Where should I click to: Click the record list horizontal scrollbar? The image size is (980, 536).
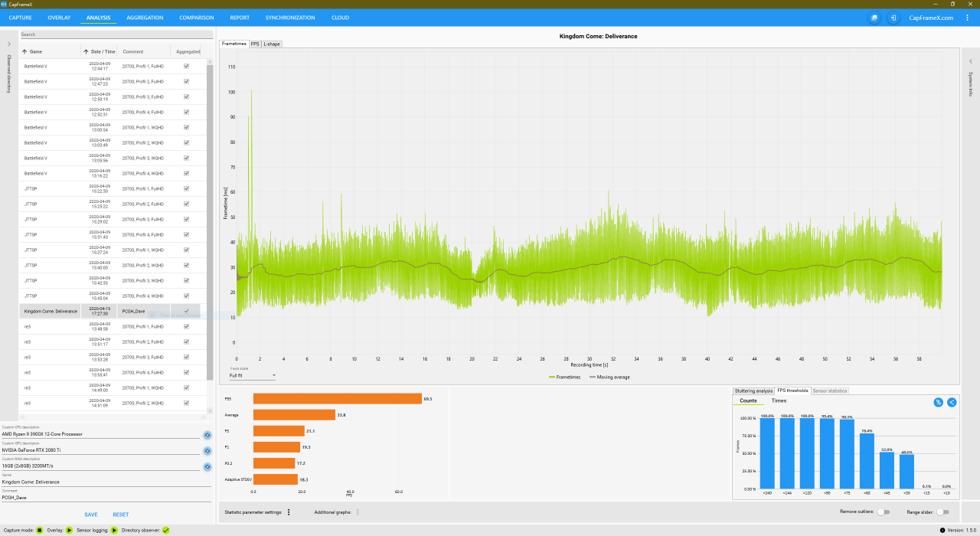pos(113,417)
